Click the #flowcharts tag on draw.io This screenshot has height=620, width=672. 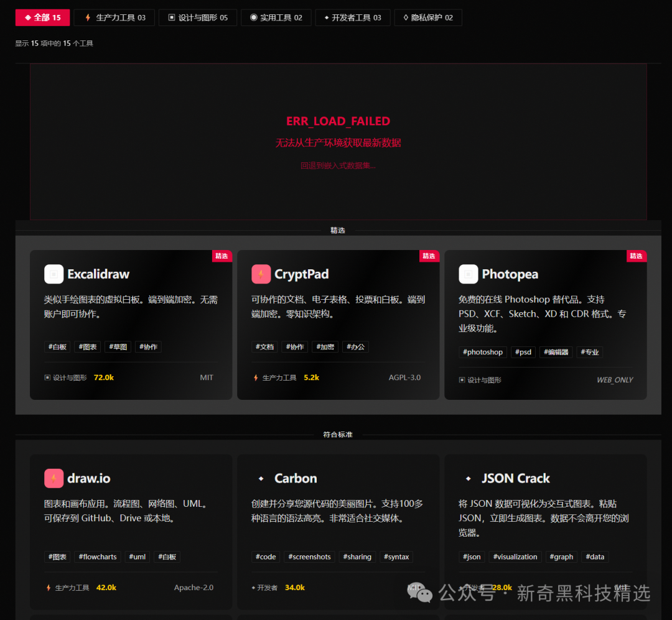click(x=98, y=557)
